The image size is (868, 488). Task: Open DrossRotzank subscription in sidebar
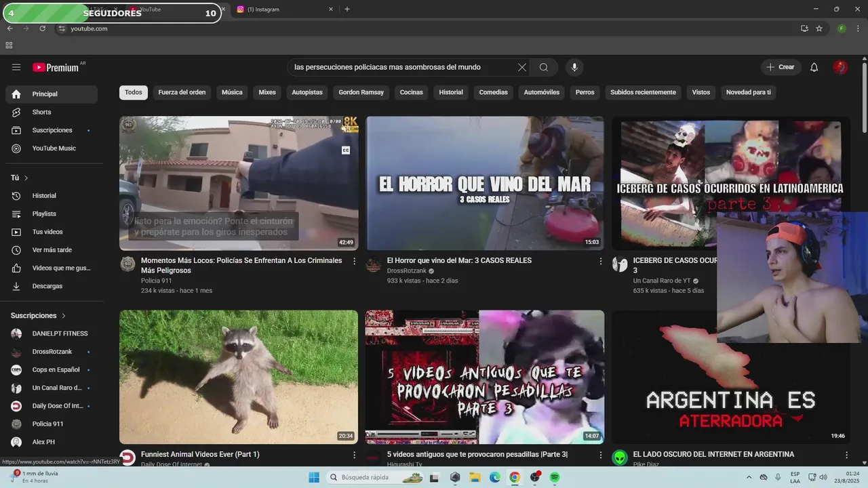[x=52, y=352]
